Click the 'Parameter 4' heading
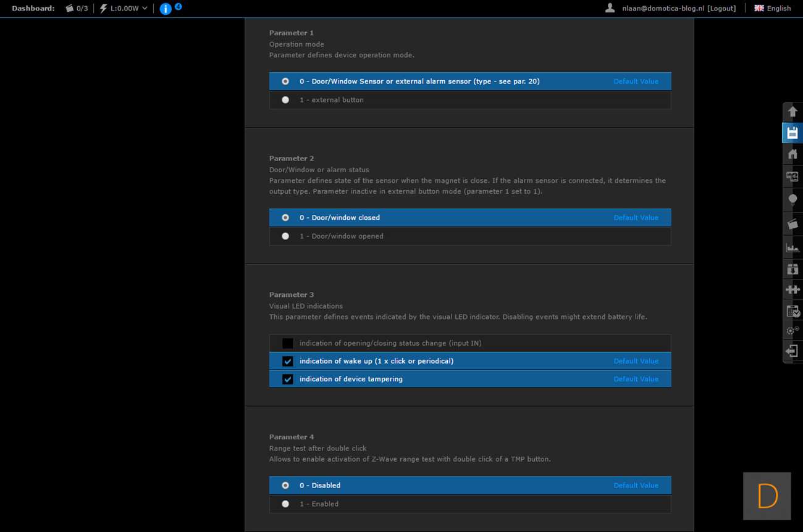Viewport: 803px width, 532px height. pos(292,437)
